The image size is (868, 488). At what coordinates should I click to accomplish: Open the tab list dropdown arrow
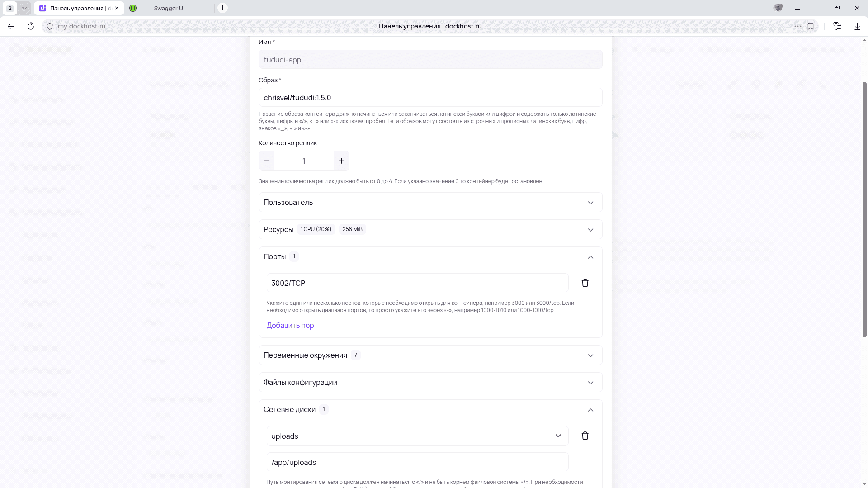24,8
